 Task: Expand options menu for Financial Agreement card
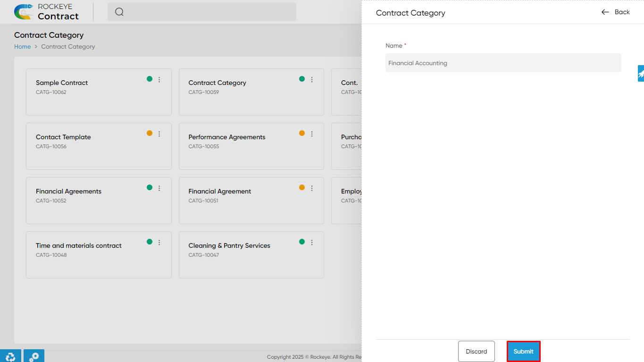point(312,188)
